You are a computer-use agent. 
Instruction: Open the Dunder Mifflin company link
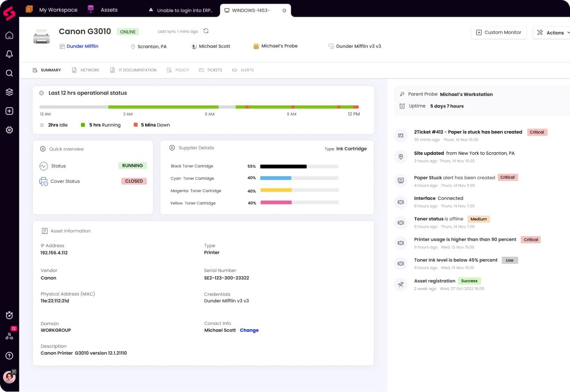coord(82,46)
